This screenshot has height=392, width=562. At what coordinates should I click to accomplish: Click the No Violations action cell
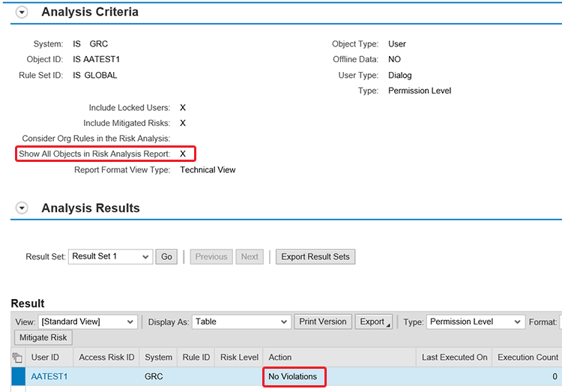(293, 376)
